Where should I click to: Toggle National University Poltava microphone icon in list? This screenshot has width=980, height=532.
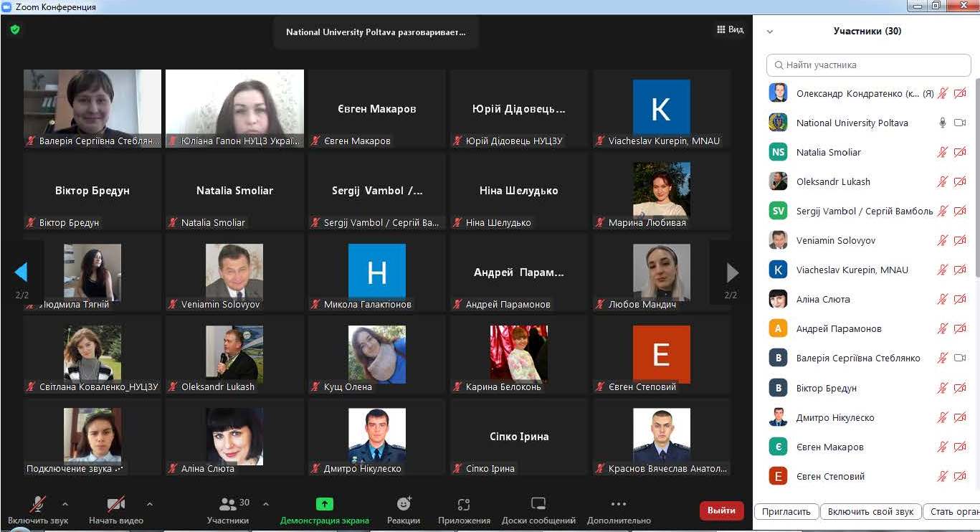coord(943,123)
